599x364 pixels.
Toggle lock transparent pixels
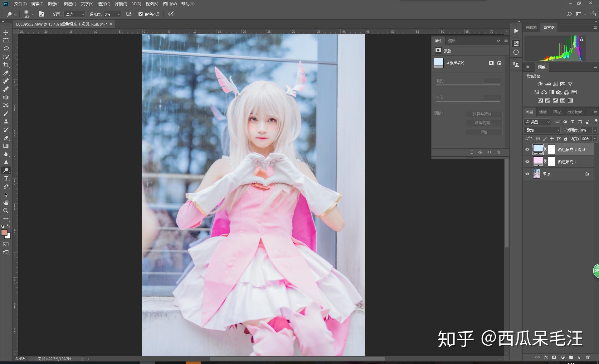538,139
